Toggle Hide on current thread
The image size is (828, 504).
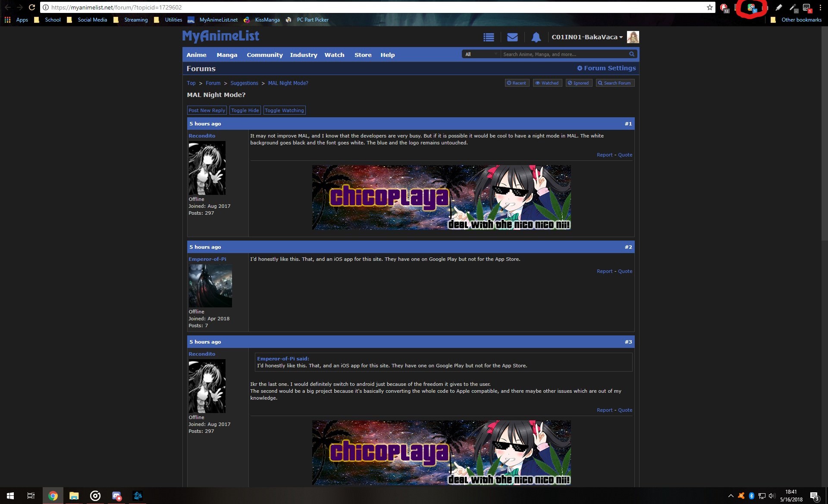(245, 110)
